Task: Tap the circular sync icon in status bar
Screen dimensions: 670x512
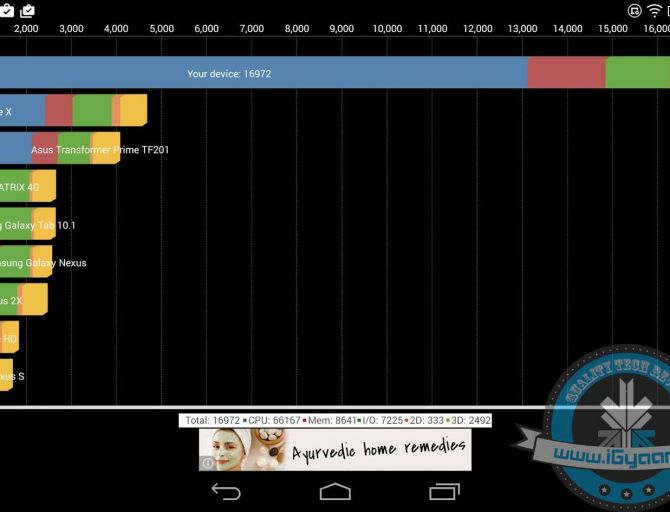Action: (x=634, y=10)
